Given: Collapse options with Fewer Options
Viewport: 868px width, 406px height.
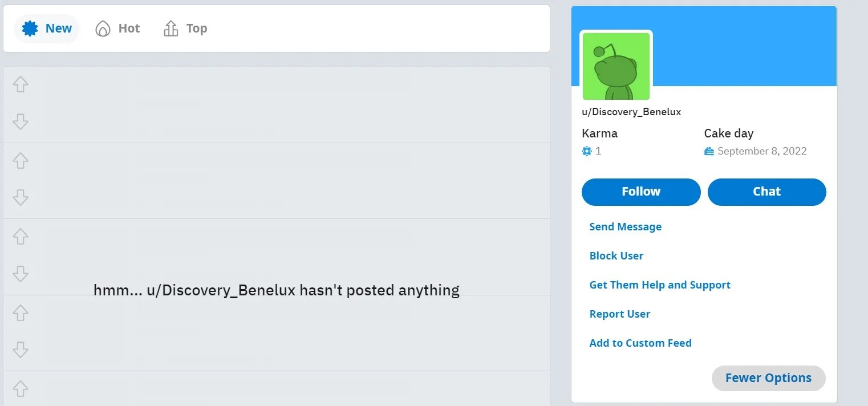Looking at the screenshot, I should pyautogui.click(x=768, y=377).
